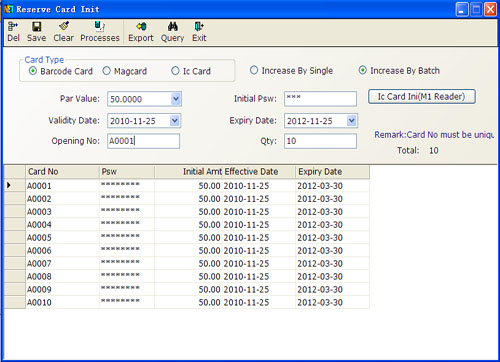The width and height of the screenshot is (500, 362).
Task: Click card number A0003 cell
Action: pos(62,212)
